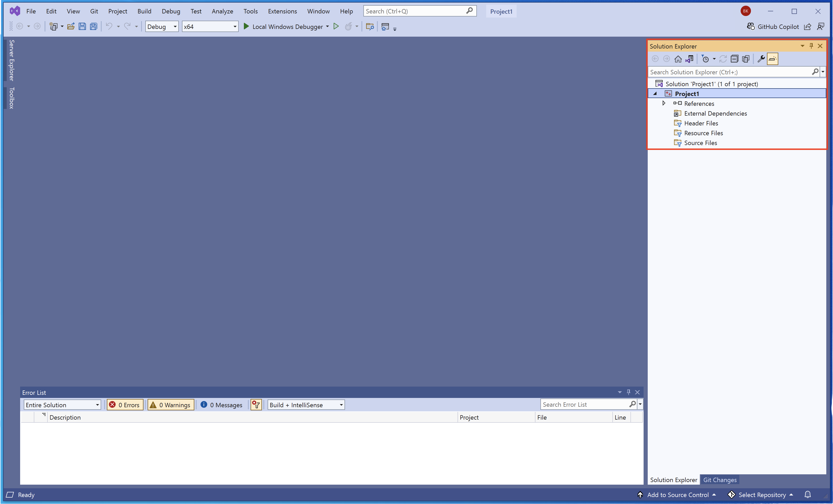Click the Save All toolbar icon
The width and height of the screenshot is (833, 504).
coord(94,26)
